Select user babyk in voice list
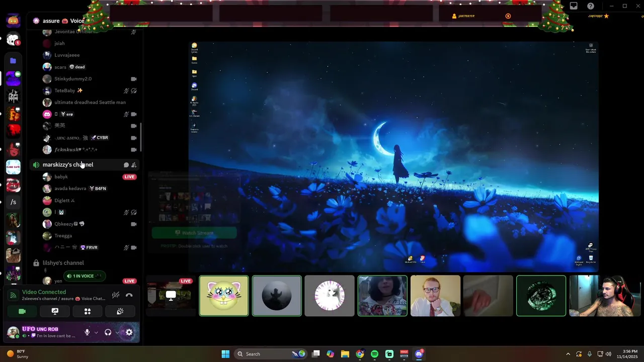This screenshot has height=362, width=644. (61, 176)
